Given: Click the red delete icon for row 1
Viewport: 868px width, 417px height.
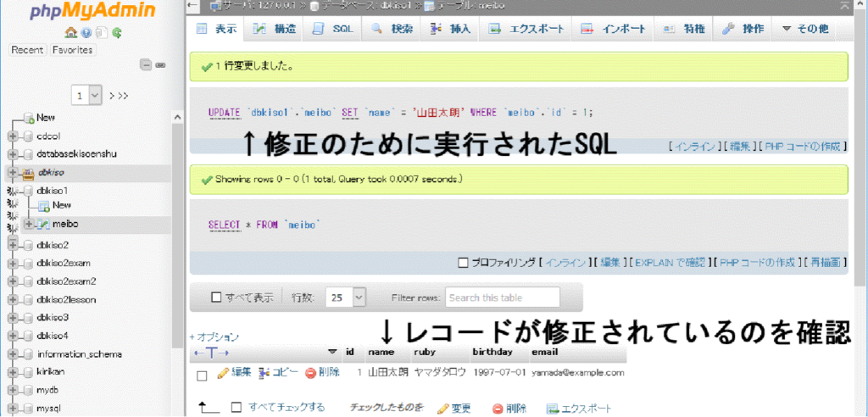Looking at the screenshot, I should 310,373.
